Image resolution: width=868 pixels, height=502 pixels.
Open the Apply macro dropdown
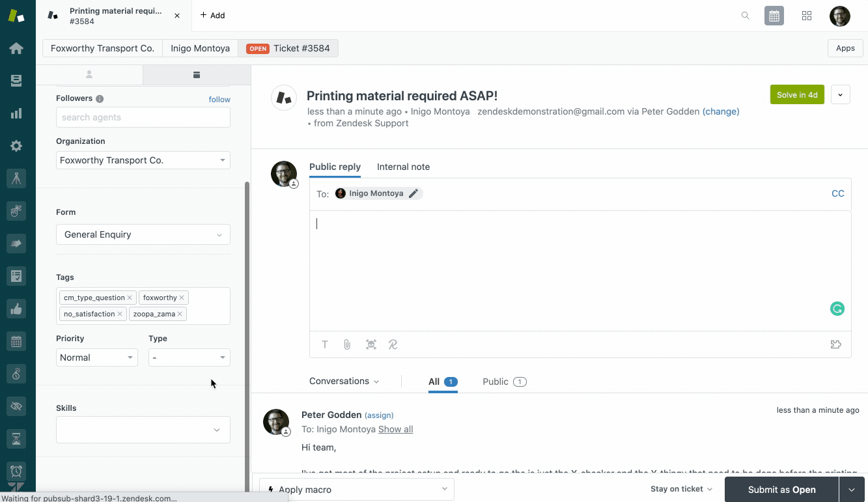tap(357, 489)
